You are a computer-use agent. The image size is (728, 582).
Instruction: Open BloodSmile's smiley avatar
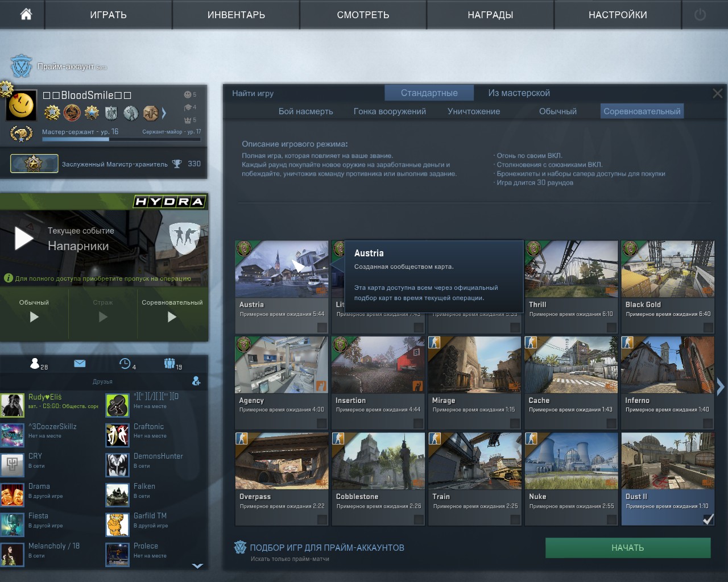tap(21, 105)
